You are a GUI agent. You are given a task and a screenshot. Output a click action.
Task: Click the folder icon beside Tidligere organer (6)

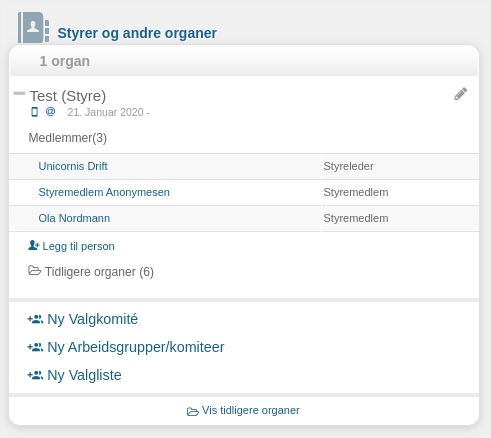coord(34,270)
